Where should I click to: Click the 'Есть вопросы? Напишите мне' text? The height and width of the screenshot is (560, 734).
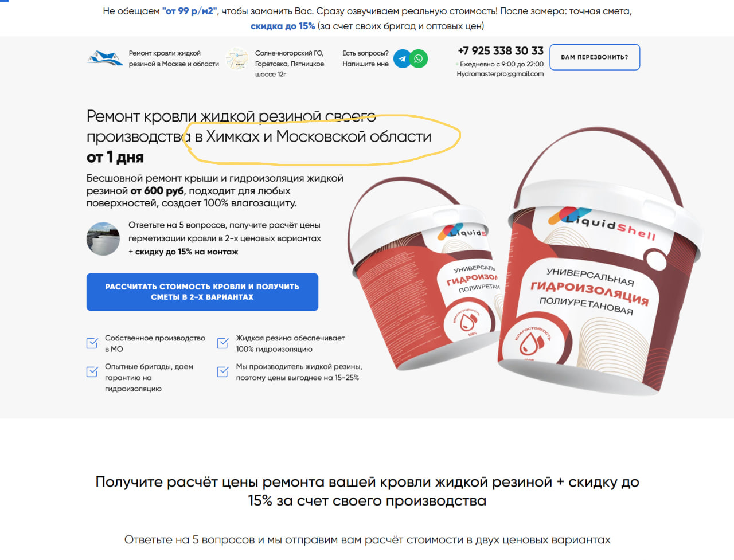tap(365, 58)
